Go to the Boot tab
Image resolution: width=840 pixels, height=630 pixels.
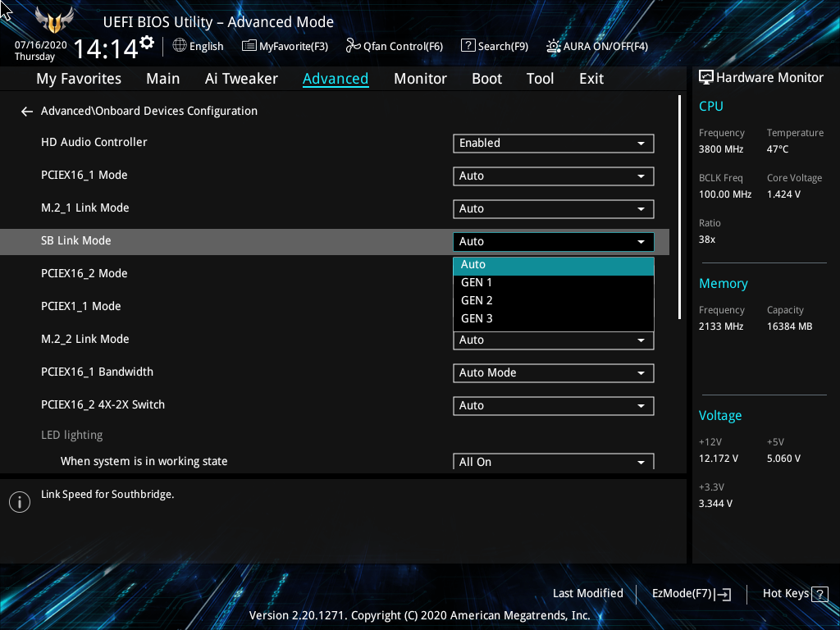click(486, 79)
